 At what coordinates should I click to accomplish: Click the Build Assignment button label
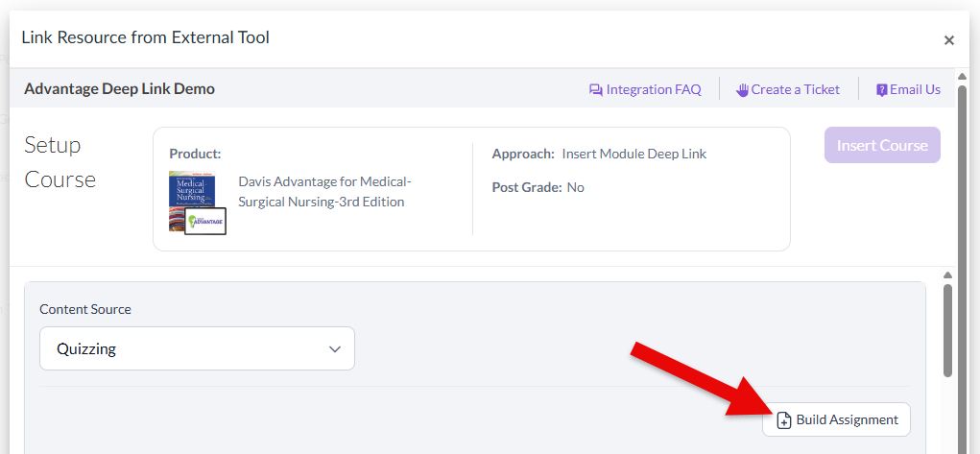click(847, 419)
